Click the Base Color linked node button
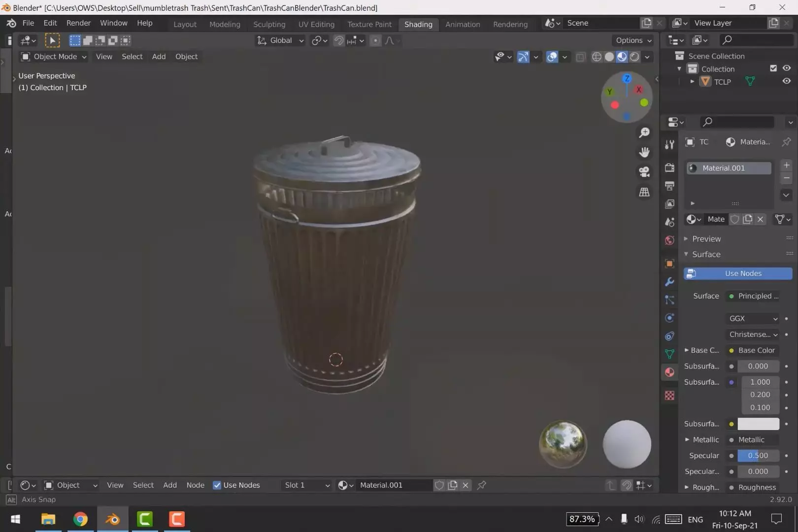 pyautogui.click(x=752, y=350)
